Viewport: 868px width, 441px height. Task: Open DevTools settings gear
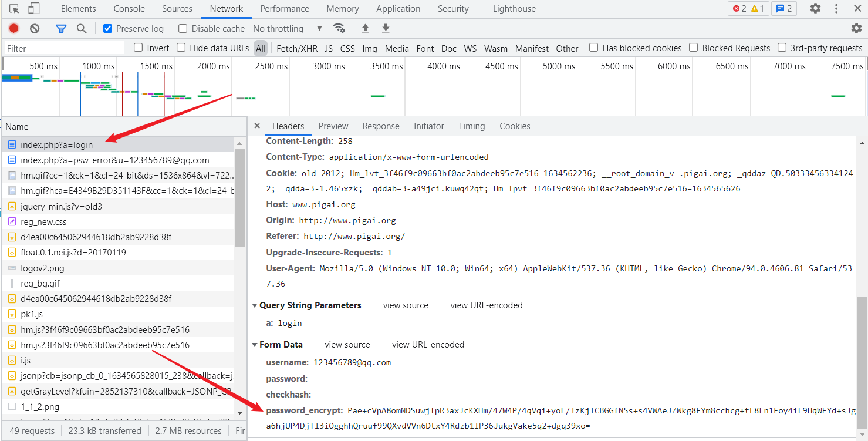(815, 9)
